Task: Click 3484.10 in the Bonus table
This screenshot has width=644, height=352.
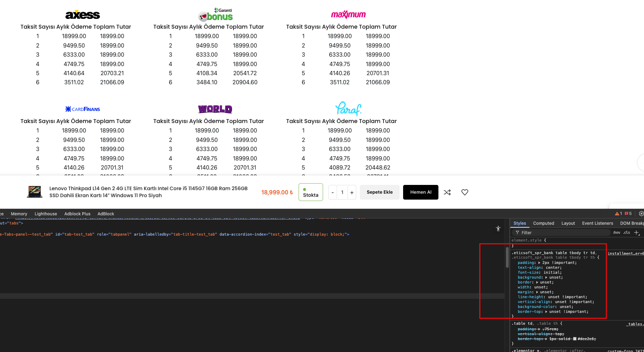Action: pos(207,82)
